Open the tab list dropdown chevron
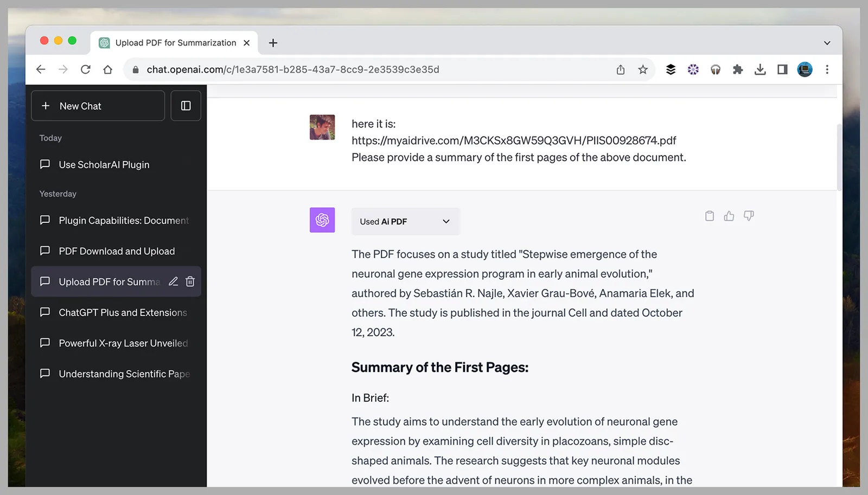 point(826,42)
